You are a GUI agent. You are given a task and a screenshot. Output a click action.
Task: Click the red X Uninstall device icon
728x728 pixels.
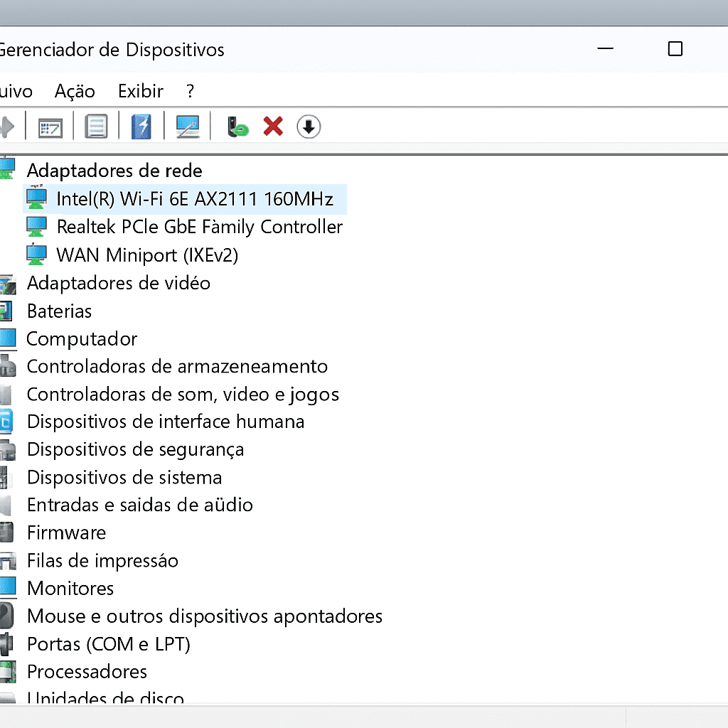pos(273,126)
